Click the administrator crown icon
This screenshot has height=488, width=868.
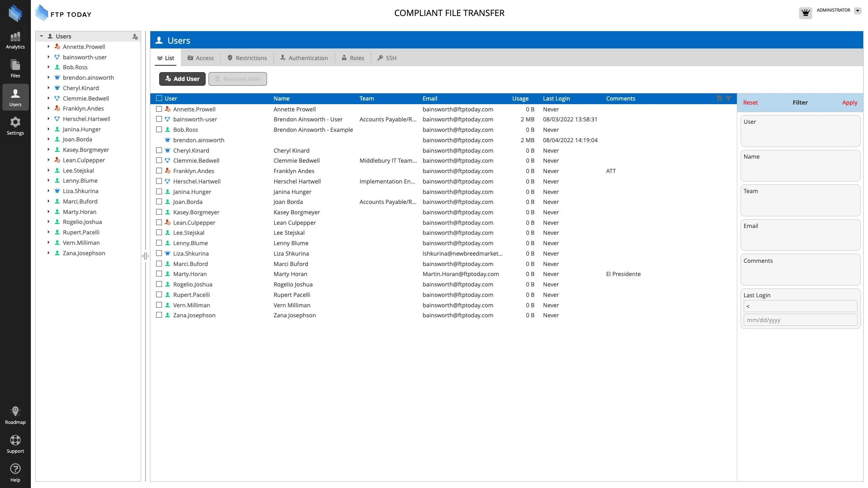(805, 13)
